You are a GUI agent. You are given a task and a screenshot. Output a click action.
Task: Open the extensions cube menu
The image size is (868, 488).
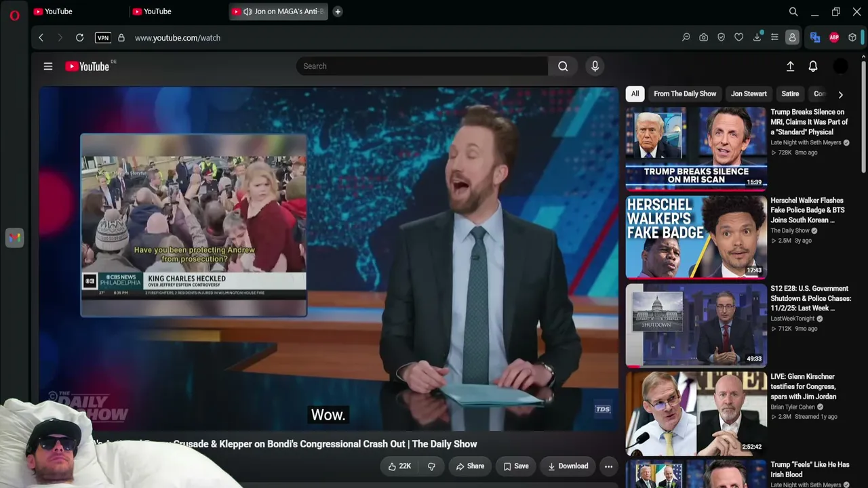(x=852, y=38)
